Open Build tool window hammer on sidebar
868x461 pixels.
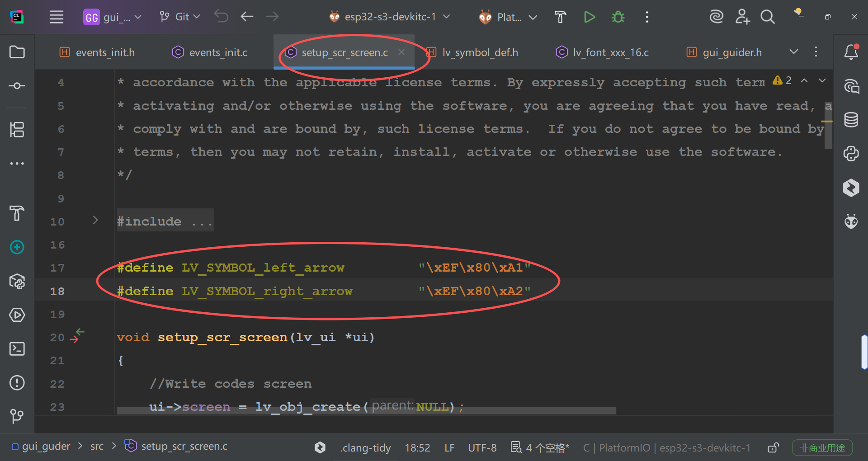click(x=17, y=212)
